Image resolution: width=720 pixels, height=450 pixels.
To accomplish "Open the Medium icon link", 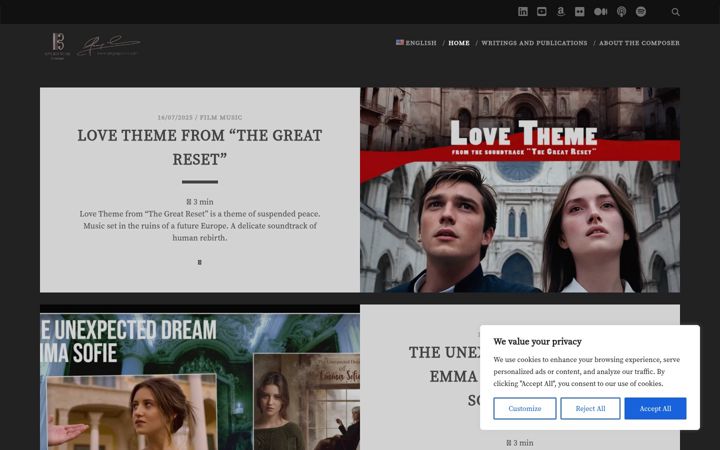I will click(601, 12).
